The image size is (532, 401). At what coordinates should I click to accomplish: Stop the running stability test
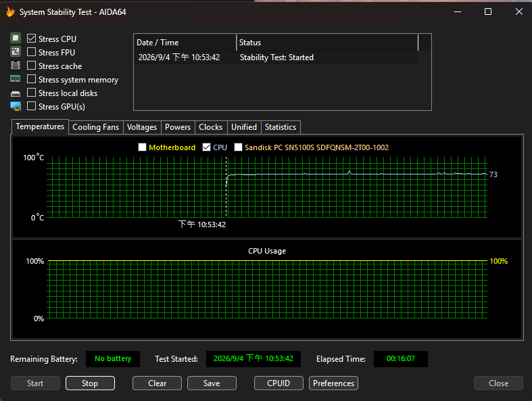90,383
